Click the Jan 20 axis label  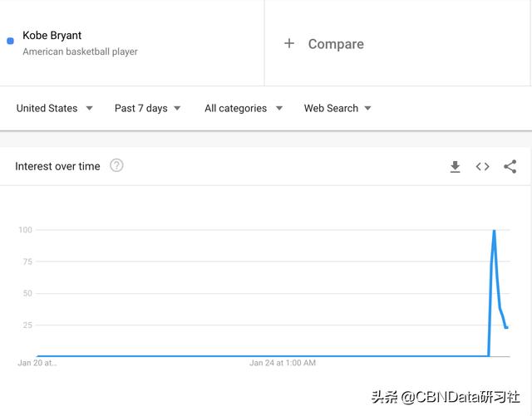[37, 363]
